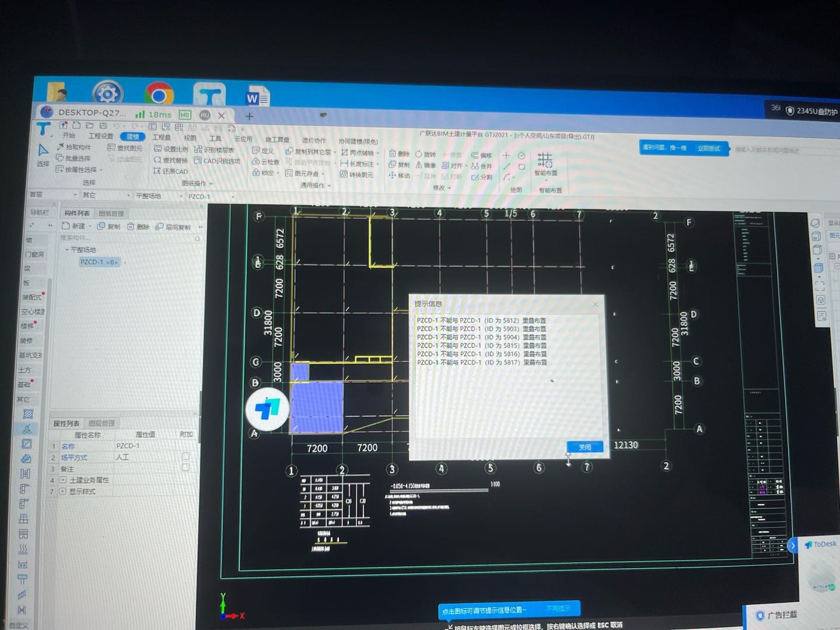This screenshot has height=630, width=840.
Task: Select the 选择 arrow tool in the ribbon
Action: 43,155
